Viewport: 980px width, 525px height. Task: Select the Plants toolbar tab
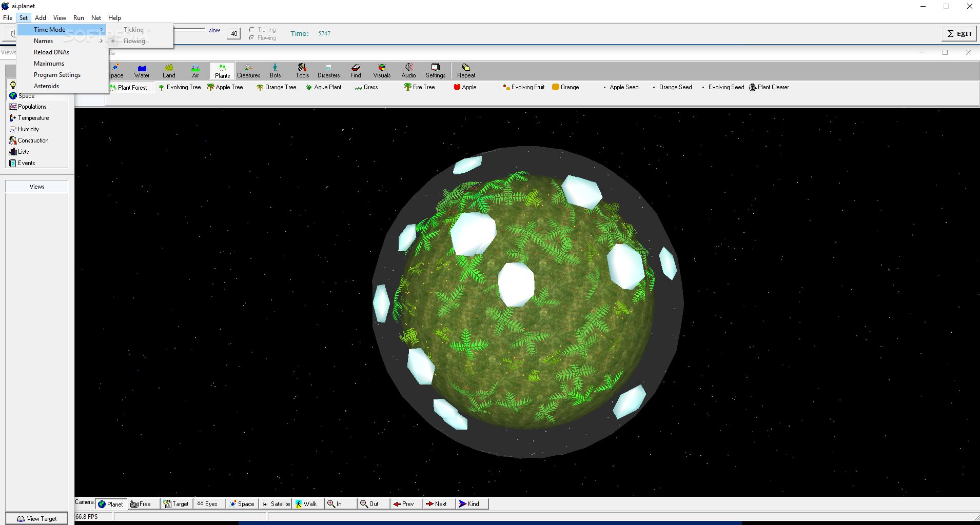pyautogui.click(x=222, y=71)
